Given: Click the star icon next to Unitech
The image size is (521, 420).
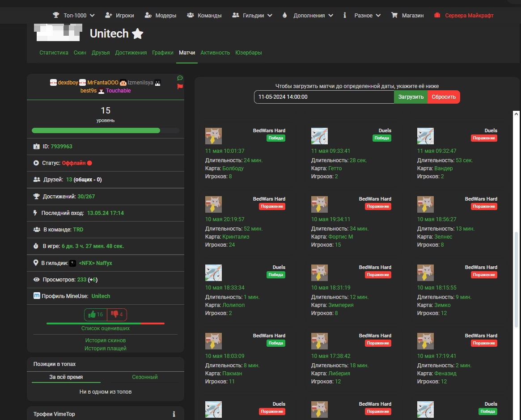Looking at the screenshot, I should click(138, 34).
